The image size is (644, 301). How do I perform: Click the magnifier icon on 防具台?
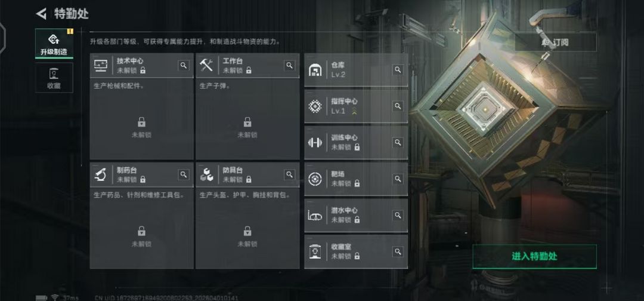[290, 174]
